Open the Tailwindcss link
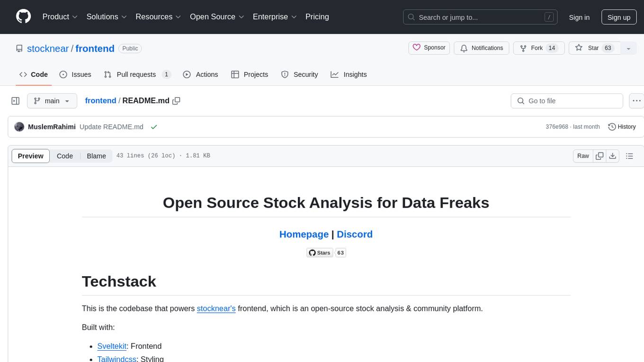This screenshot has width=644, height=362. (117, 359)
